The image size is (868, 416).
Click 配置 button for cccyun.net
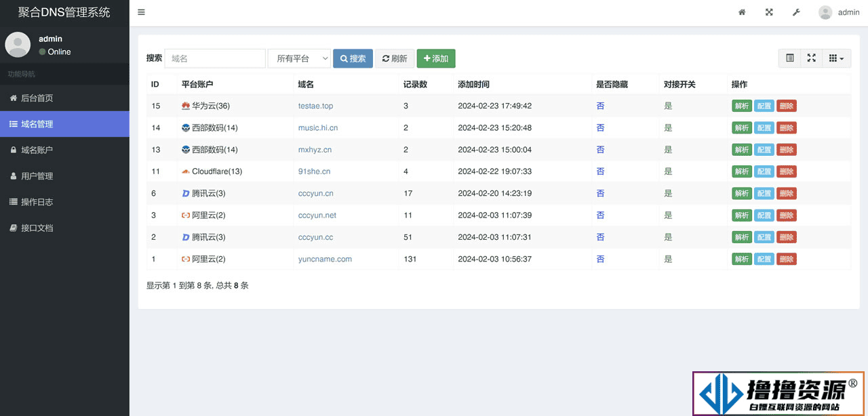pyautogui.click(x=764, y=215)
